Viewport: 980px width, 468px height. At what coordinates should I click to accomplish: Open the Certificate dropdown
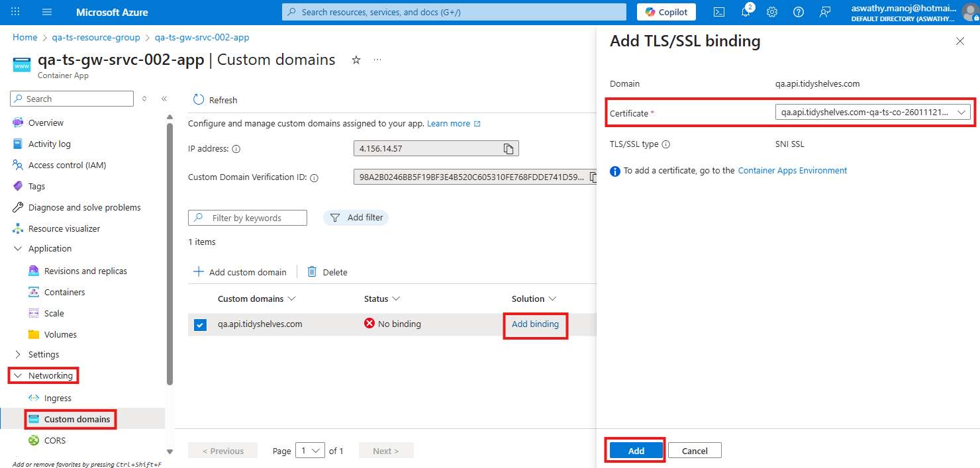(x=873, y=113)
